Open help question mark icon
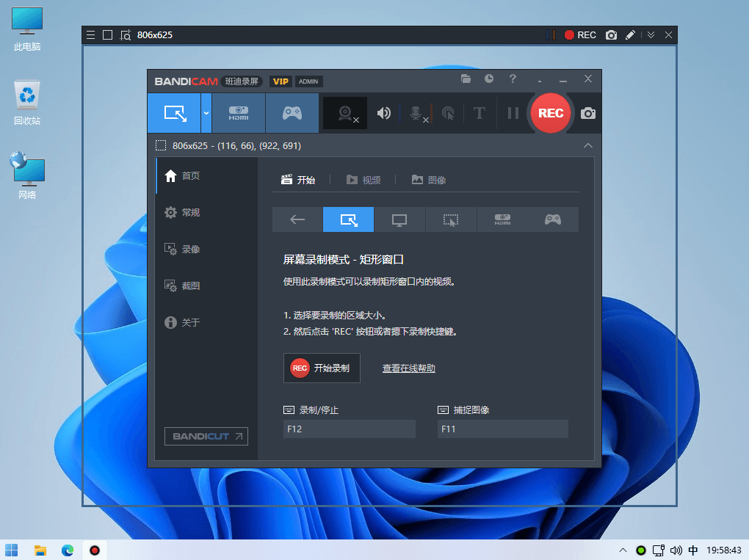The image size is (749, 560). 513,79
